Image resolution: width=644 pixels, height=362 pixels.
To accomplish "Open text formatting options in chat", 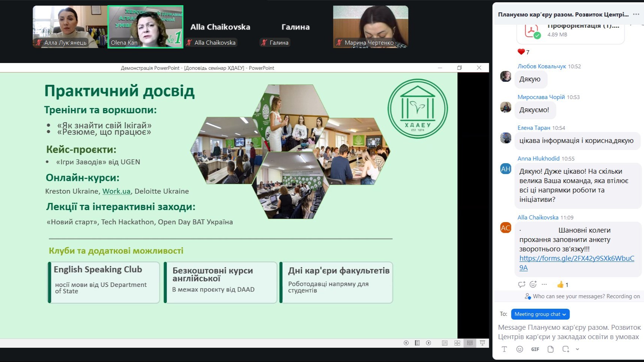I will [504, 349].
